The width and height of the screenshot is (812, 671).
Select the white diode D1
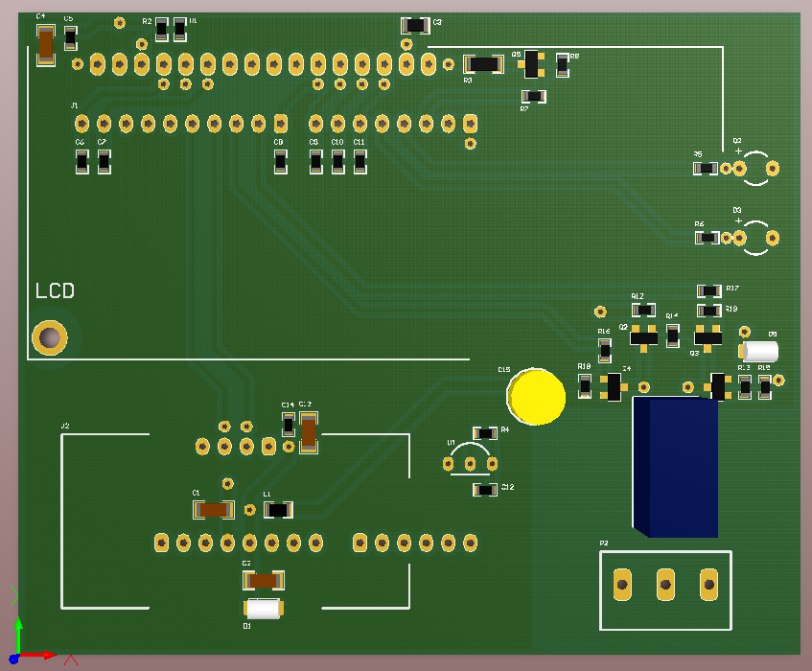264,608
